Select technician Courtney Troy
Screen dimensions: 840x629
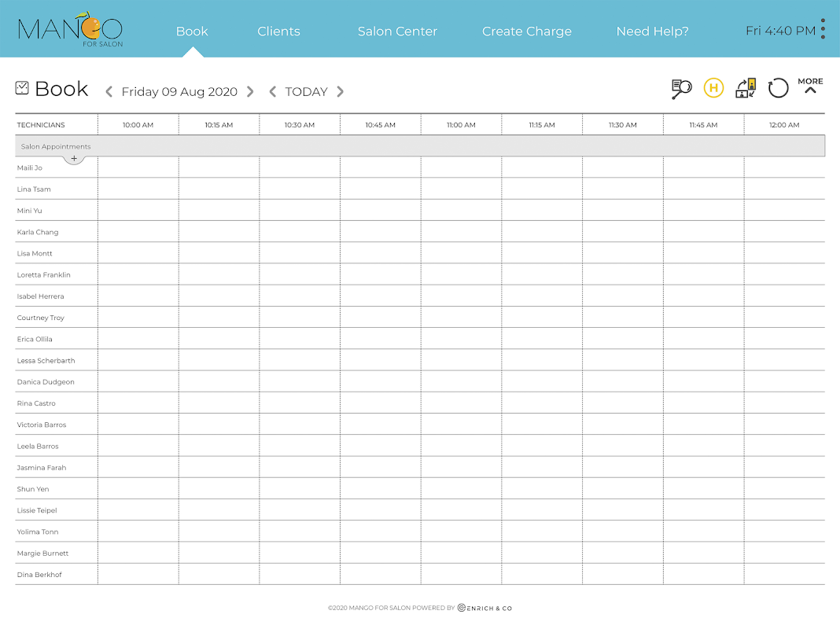41,318
